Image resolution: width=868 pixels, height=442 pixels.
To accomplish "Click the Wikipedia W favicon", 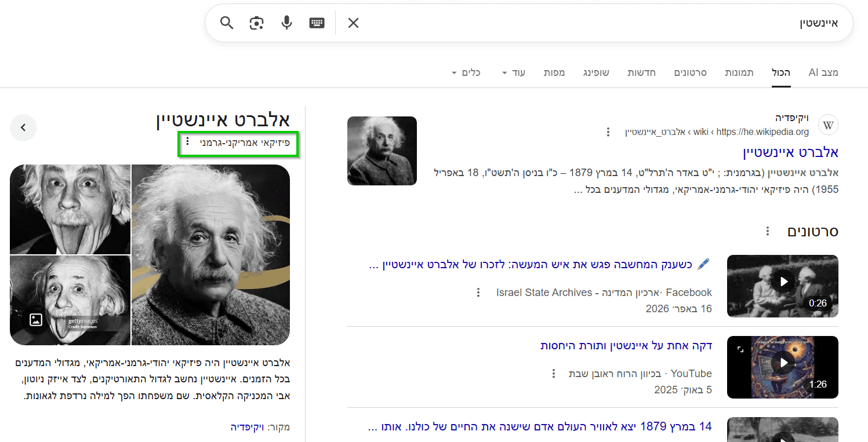I will pyautogui.click(x=828, y=125).
